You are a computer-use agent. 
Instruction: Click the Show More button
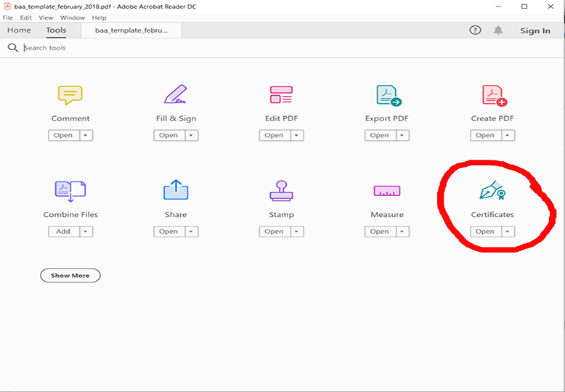[x=70, y=276]
